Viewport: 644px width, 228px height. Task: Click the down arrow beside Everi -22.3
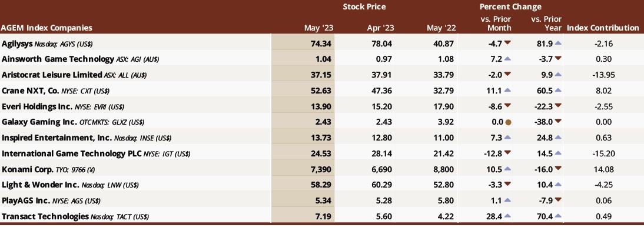(x=559, y=106)
